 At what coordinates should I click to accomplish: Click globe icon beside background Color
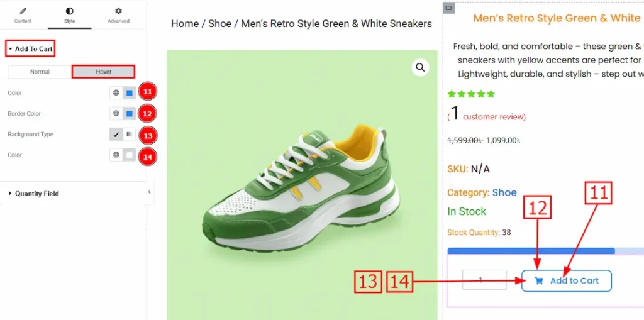116,155
